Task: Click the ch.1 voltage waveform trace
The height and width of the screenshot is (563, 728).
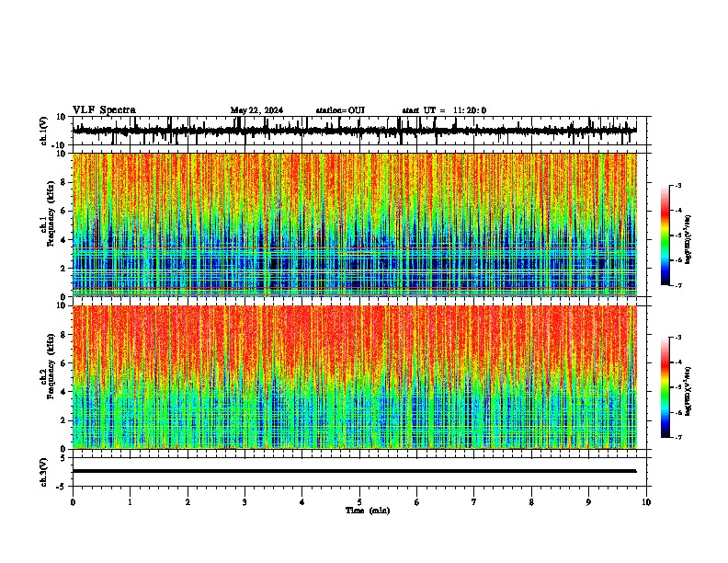Action: (354, 131)
